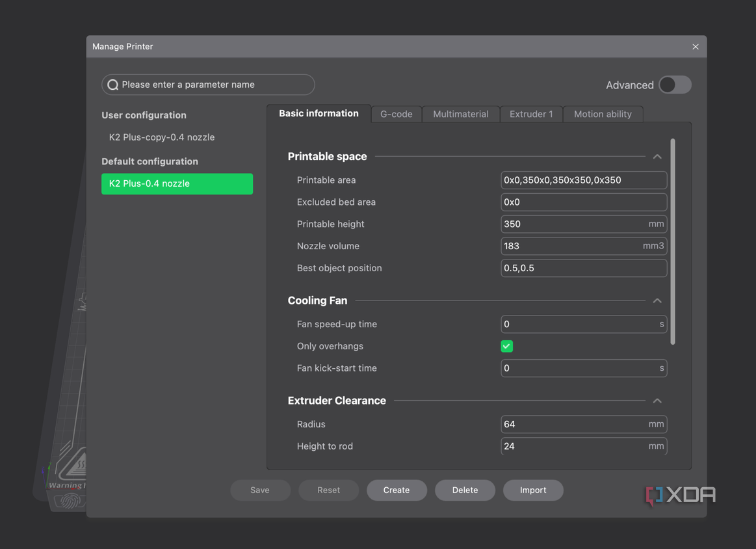Click Create to add a printer
The image size is (756, 549).
pos(397,490)
